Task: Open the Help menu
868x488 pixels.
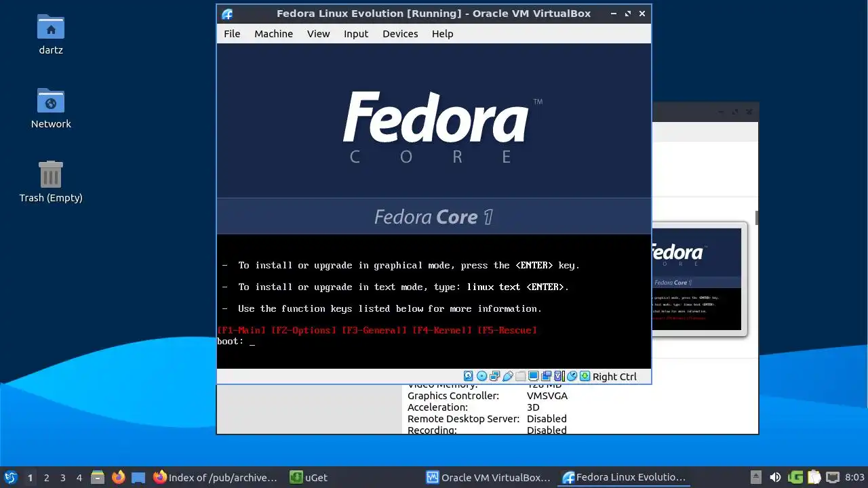Action: (442, 34)
